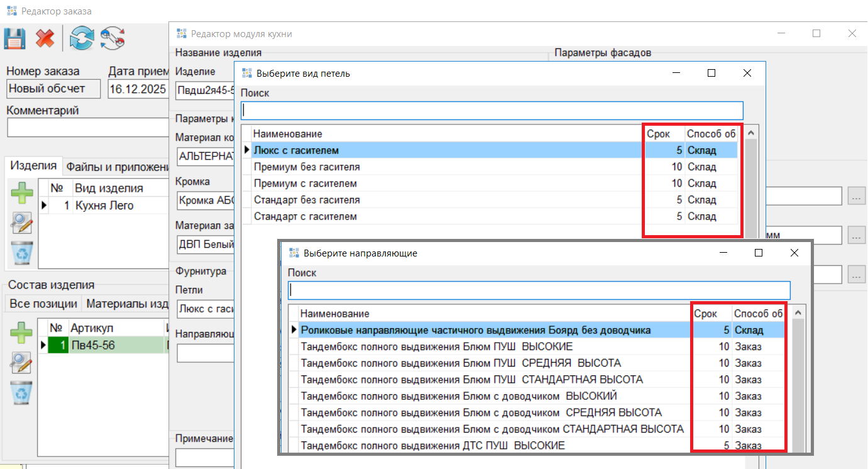The image size is (868, 469).
Task: Choose Стандарт с гасителем in hinge list
Action: coord(305,216)
